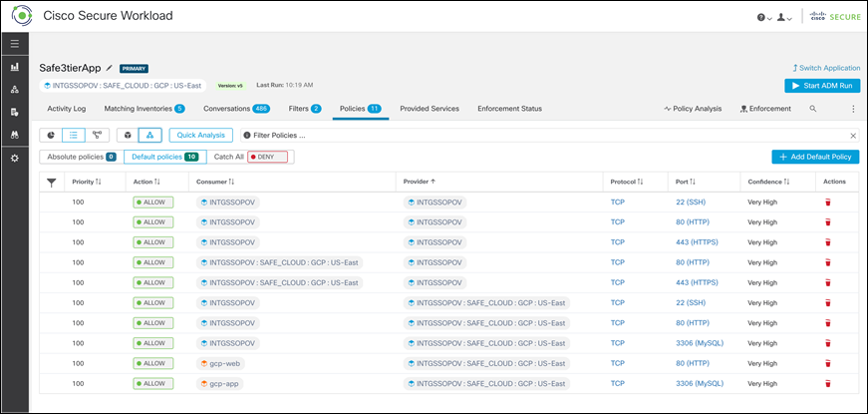Run Quick Analysis
The width and height of the screenshot is (868, 414).
point(201,136)
